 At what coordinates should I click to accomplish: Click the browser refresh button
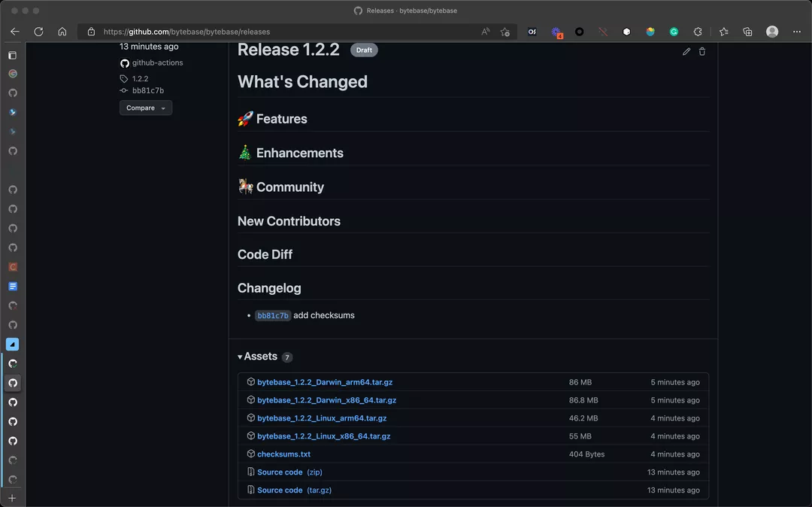point(38,32)
